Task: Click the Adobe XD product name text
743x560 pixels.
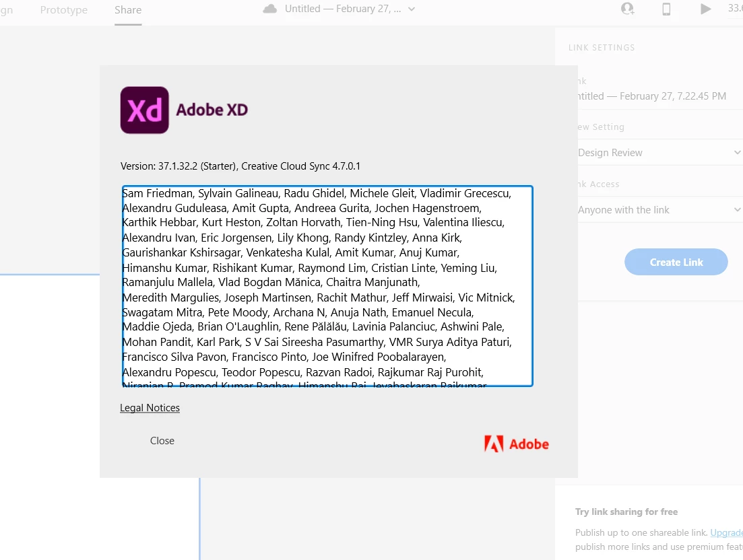Action: (x=212, y=110)
